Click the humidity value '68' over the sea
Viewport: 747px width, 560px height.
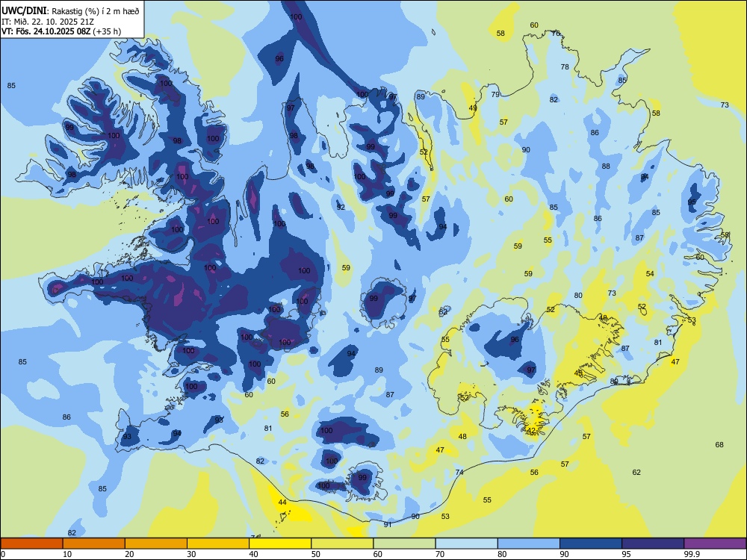[719, 444]
